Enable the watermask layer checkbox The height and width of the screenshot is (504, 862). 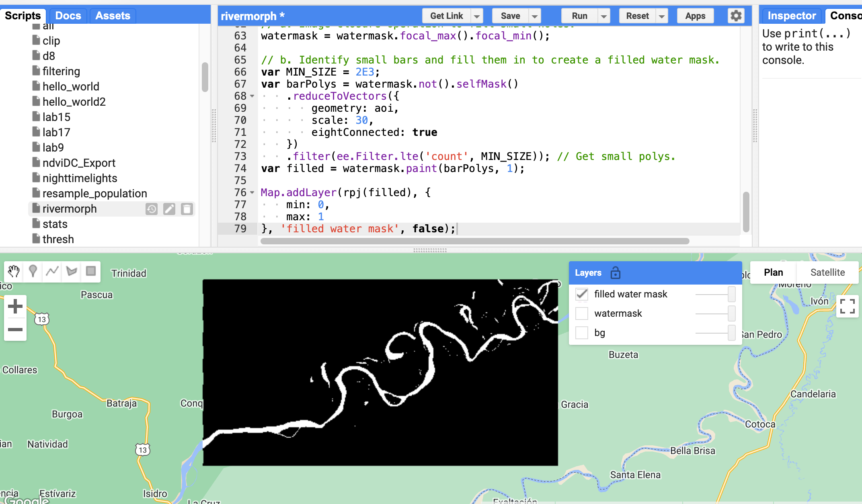click(582, 313)
